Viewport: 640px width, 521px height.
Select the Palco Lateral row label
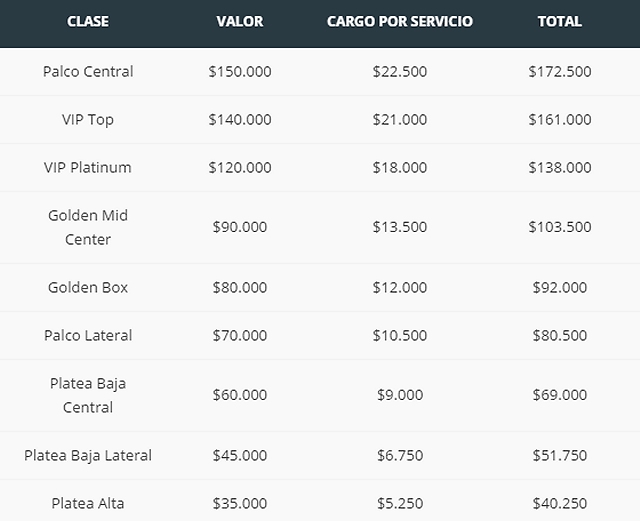(x=88, y=335)
